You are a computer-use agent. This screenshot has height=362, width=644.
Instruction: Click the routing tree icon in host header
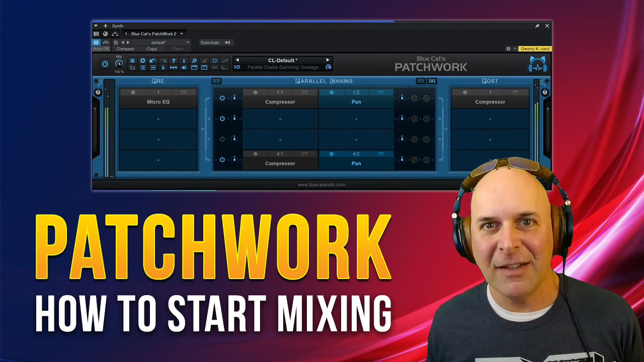(x=115, y=34)
